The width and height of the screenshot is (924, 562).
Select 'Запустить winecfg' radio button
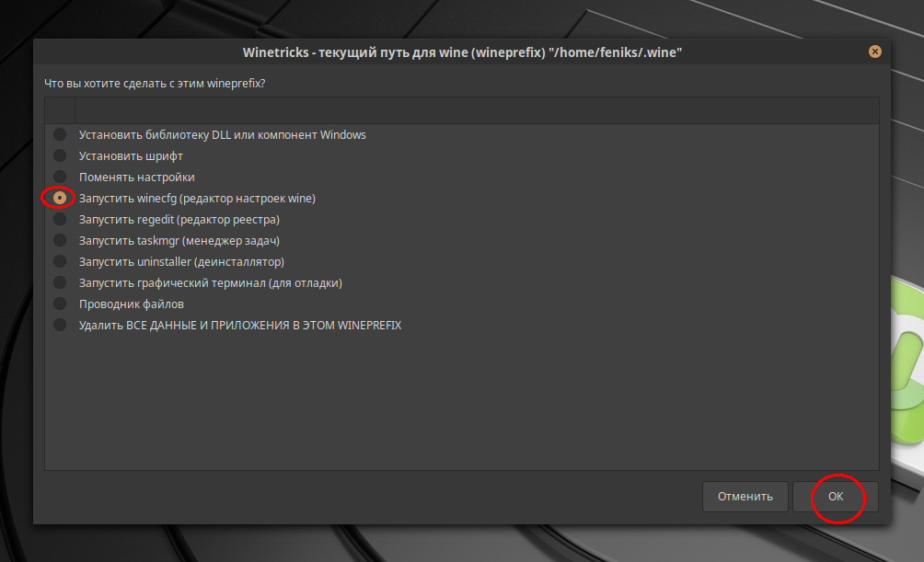(60, 198)
